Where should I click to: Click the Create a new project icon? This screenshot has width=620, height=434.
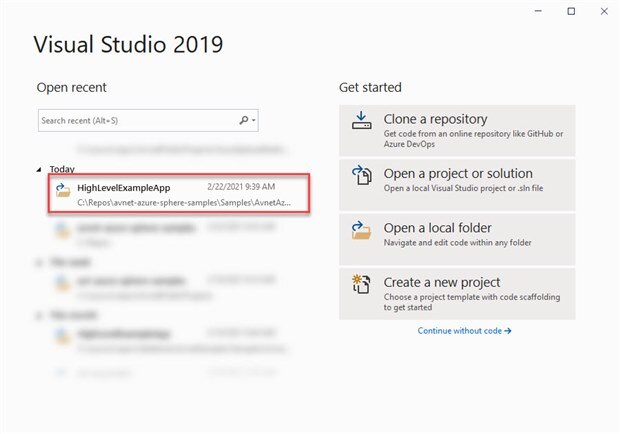pyautogui.click(x=362, y=285)
